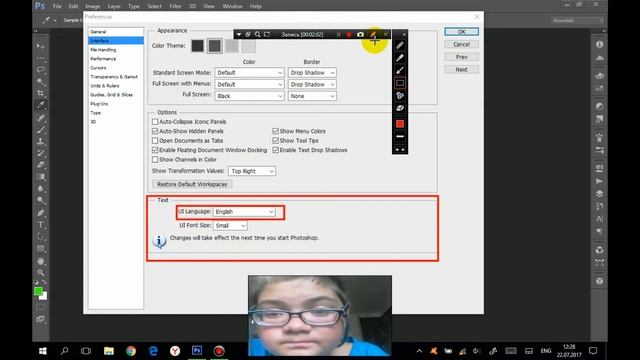
Task: Choose the eraser in recorder drawing panel
Action: 400,108
